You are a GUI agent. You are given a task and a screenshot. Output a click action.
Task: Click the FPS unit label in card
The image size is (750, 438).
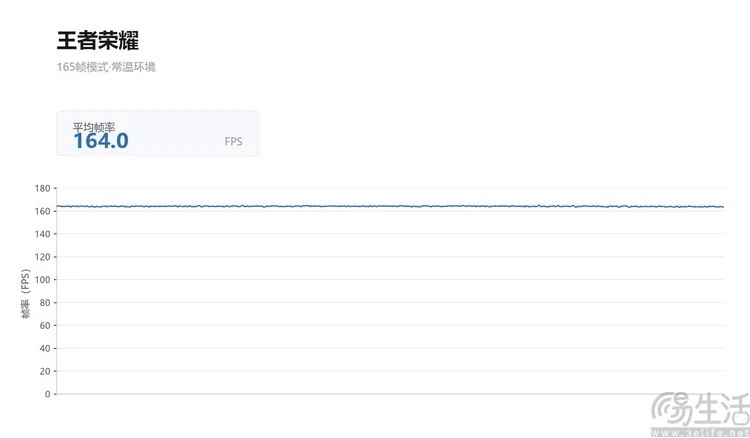point(233,142)
